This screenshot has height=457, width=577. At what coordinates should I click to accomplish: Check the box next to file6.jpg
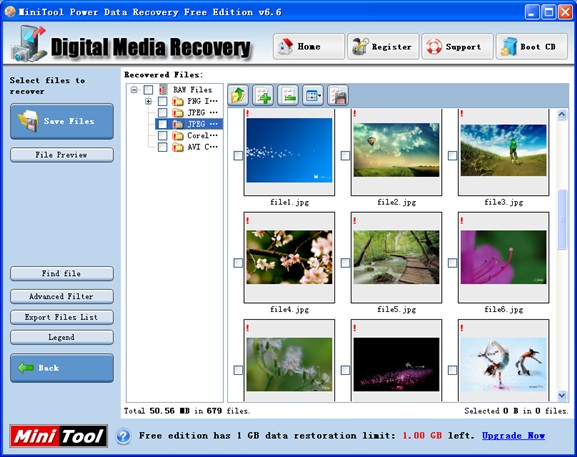452,263
